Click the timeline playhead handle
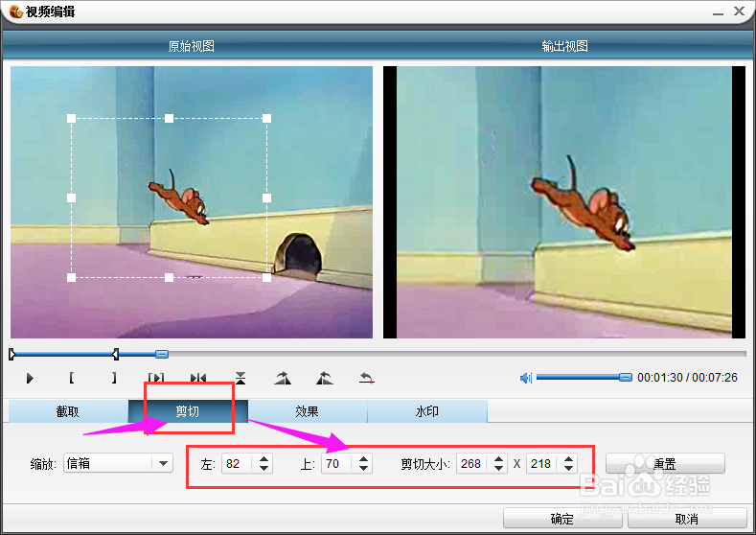 [162, 354]
